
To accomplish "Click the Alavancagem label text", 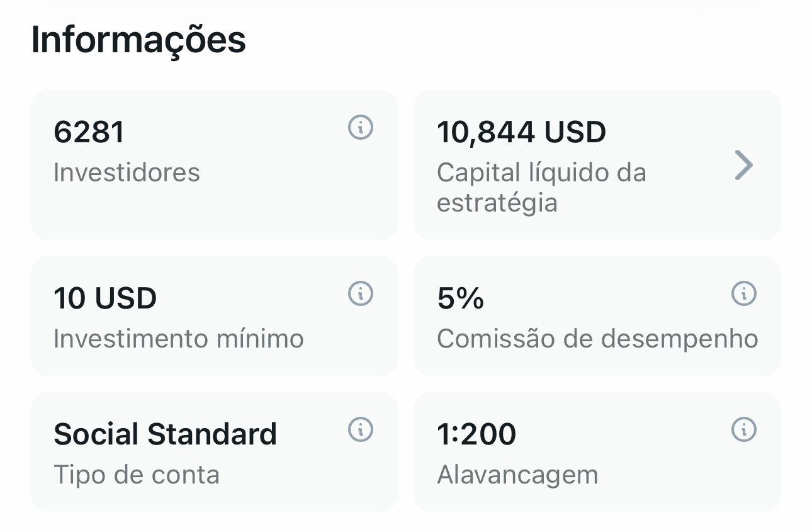I will pyautogui.click(x=517, y=474).
